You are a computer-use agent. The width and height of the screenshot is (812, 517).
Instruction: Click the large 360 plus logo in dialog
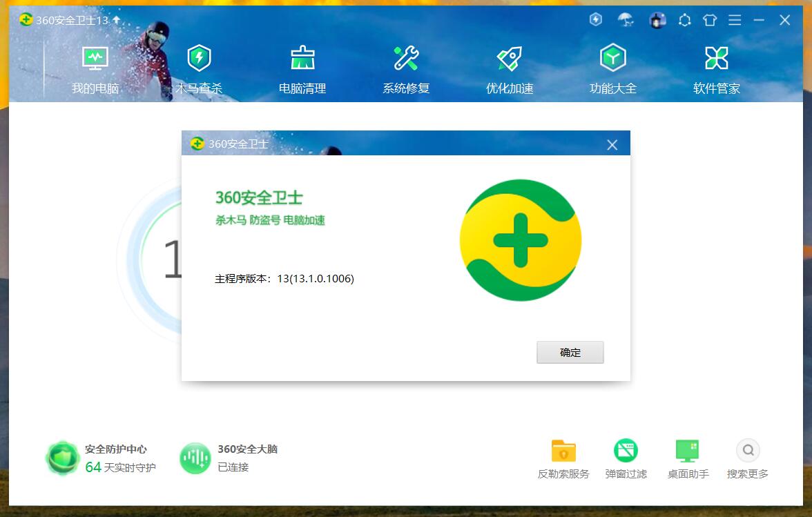[521, 240]
